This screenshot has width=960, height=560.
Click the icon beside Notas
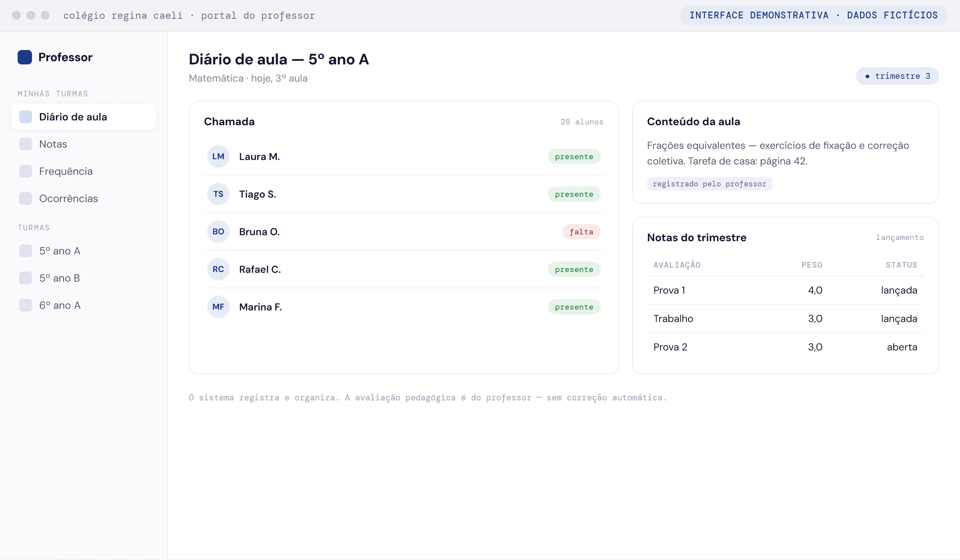click(x=26, y=144)
